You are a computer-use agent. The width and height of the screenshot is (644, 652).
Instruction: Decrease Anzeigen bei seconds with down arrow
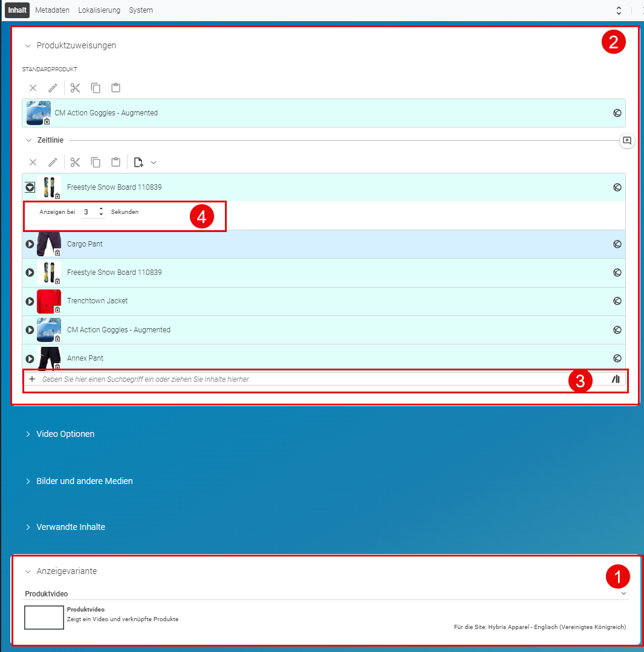(x=101, y=215)
